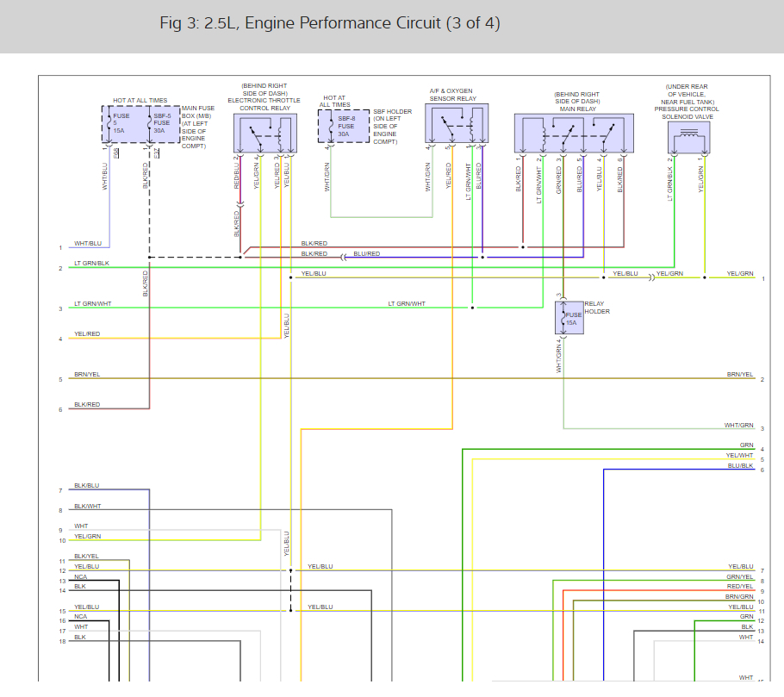Click the RED/YEL label at right pin 9
Viewport: 784px width, 697px height.
740,586
